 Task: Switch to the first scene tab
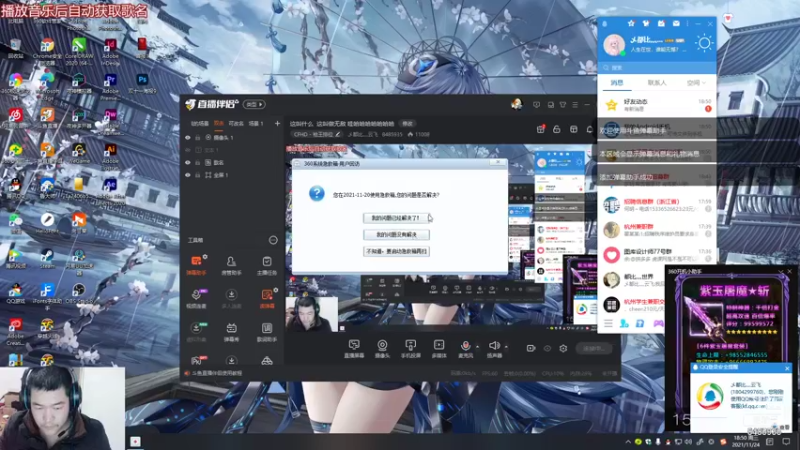click(x=199, y=123)
